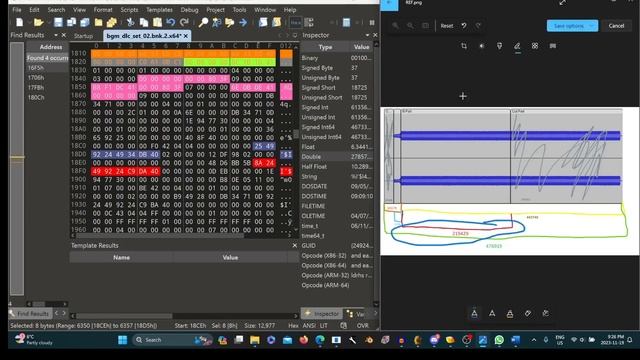Image resolution: width=640 pixels, height=360 pixels.
Task: Open File Explorer from the taskbar
Action: (255, 340)
